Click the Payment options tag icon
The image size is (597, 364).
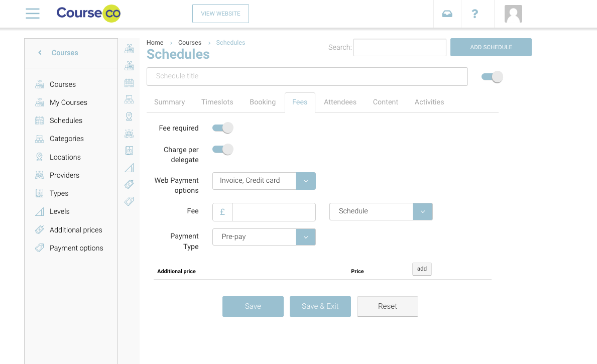[40, 248]
